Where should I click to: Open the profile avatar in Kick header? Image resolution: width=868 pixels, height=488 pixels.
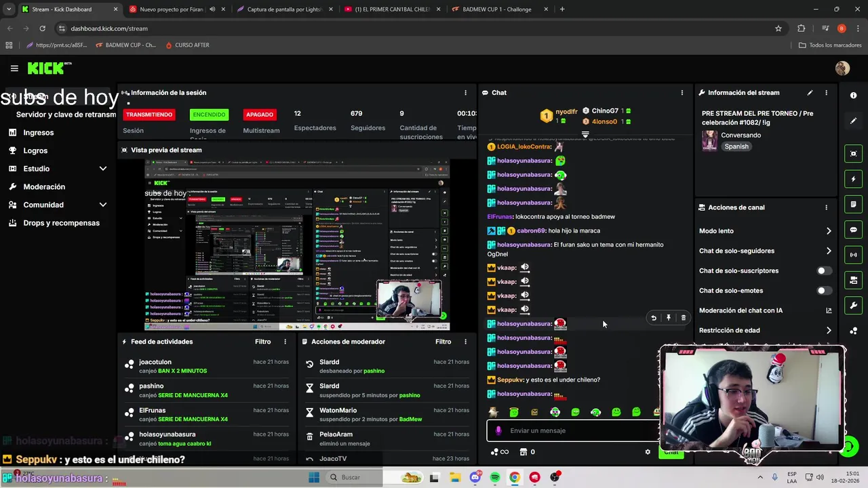click(842, 68)
